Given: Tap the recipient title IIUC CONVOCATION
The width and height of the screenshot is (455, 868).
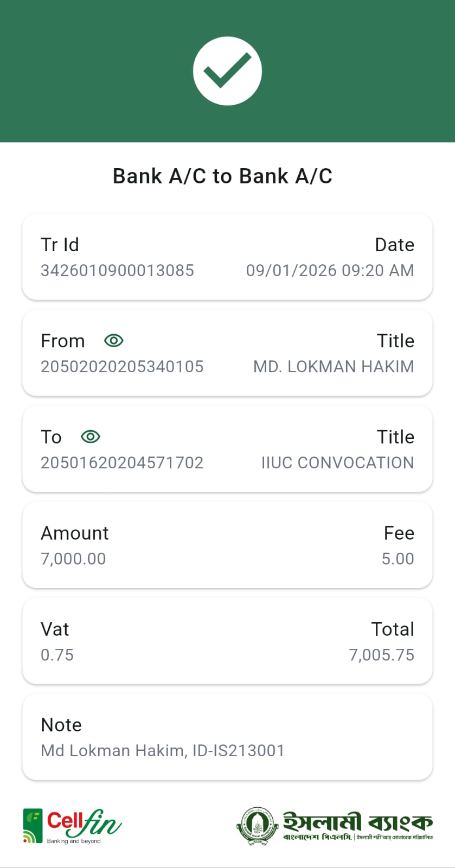Looking at the screenshot, I should [337, 463].
